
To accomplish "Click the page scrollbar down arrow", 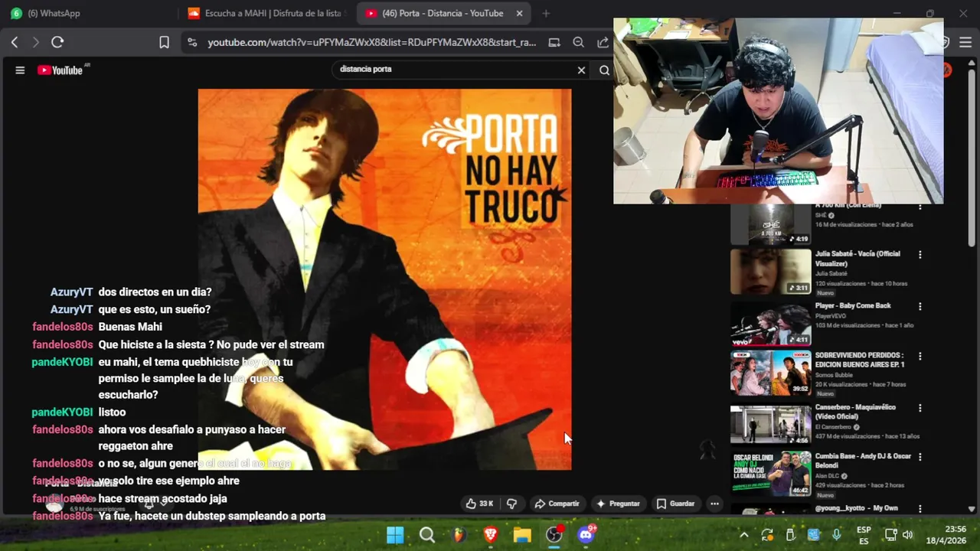I will click(972, 509).
